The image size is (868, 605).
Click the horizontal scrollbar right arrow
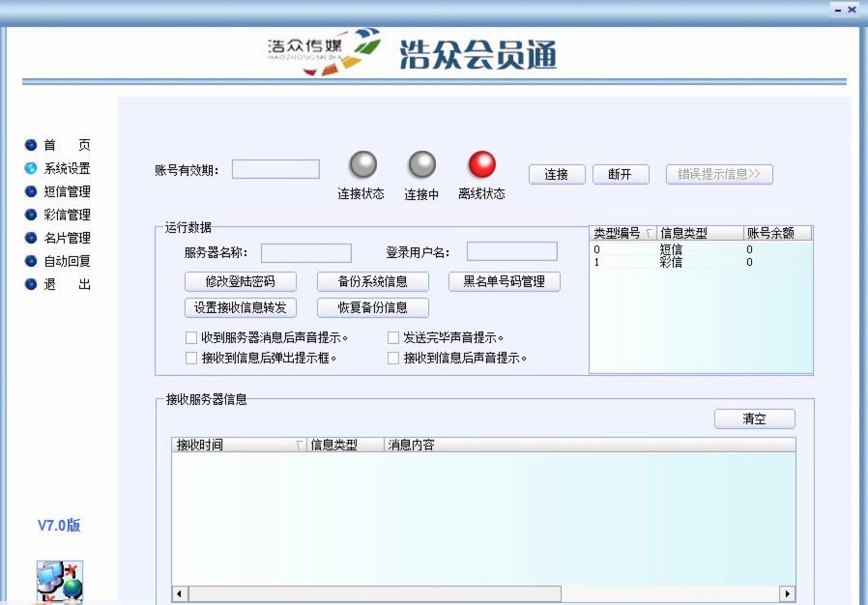point(787,594)
